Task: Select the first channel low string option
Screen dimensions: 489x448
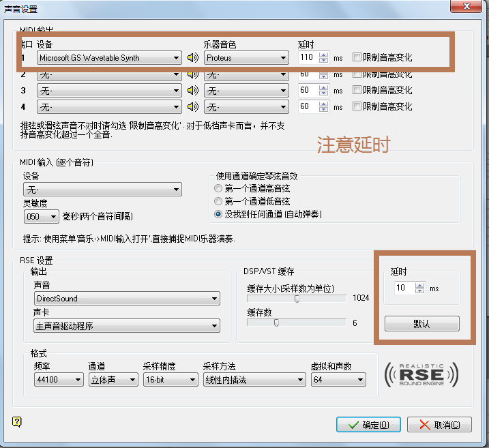Action: (x=218, y=201)
